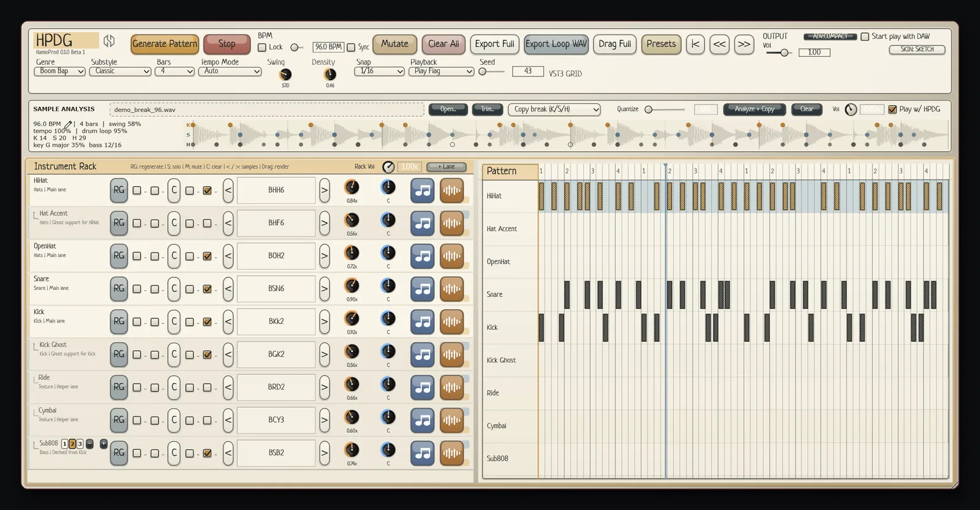Click the pencil icon next to 96.0 BPM
Viewport: 980px width, 510px height.
point(68,124)
